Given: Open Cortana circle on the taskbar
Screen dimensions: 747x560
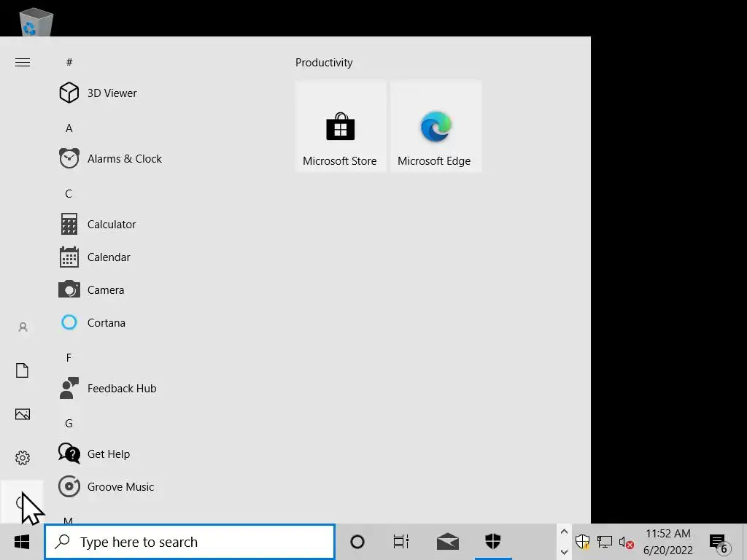Looking at the screenshot, I should [x=357, y=542].
